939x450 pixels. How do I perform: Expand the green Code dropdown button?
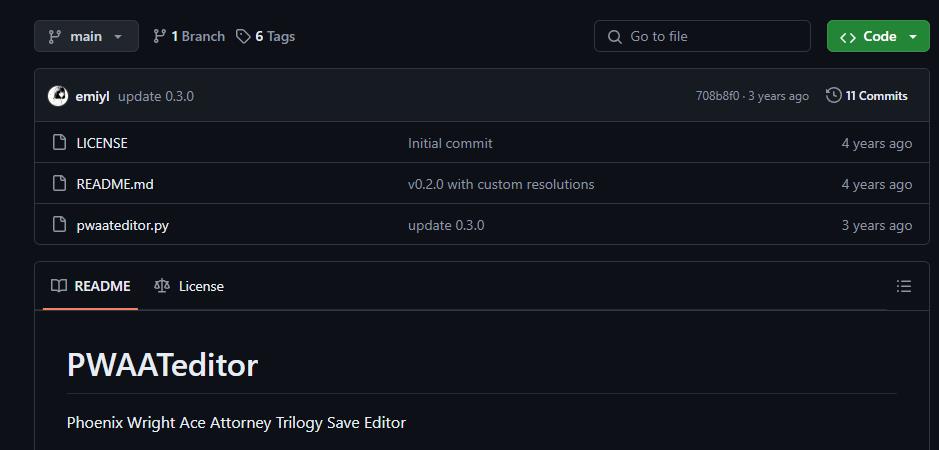(x=878, y=36)
